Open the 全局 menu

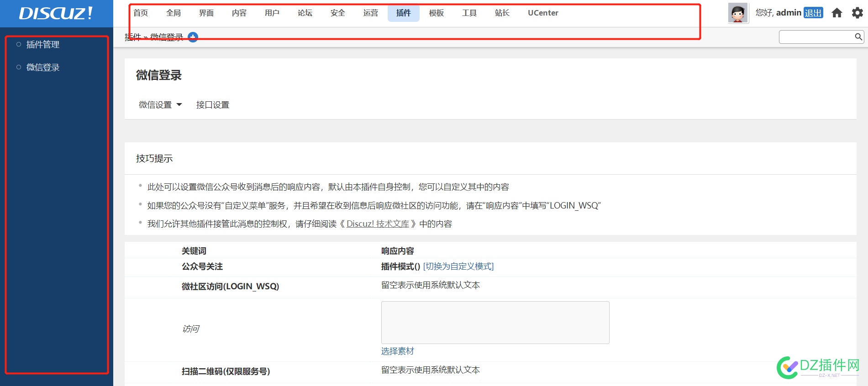click(x=174, y=13)
